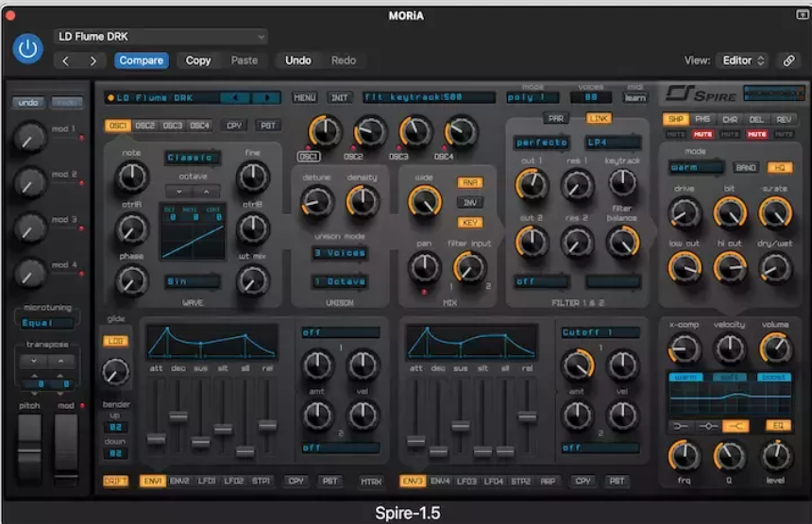812x524 pixels.
Task: Select the OSC2 tab
Action: (145, 126)
